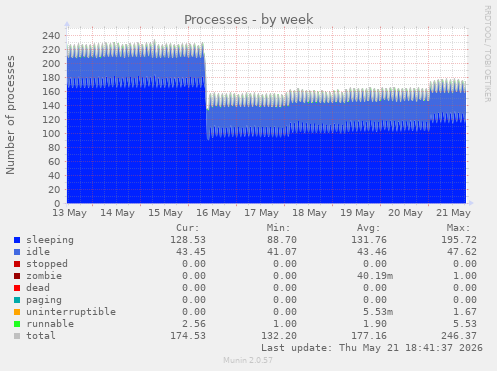Click zombie average value 40.19m
The height and width of the screenshot is (371, 497).
click(x=375, y=276)
